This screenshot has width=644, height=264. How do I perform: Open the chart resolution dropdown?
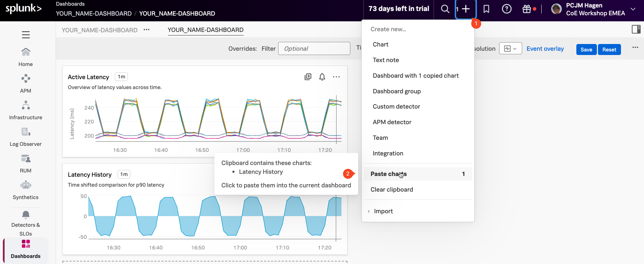[x=510, y=49]
